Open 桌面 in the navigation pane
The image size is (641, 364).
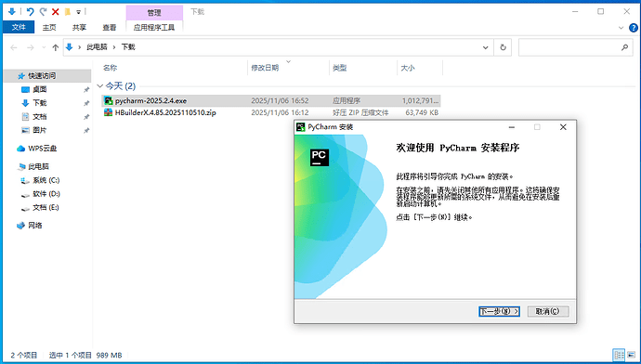point(40,89)
